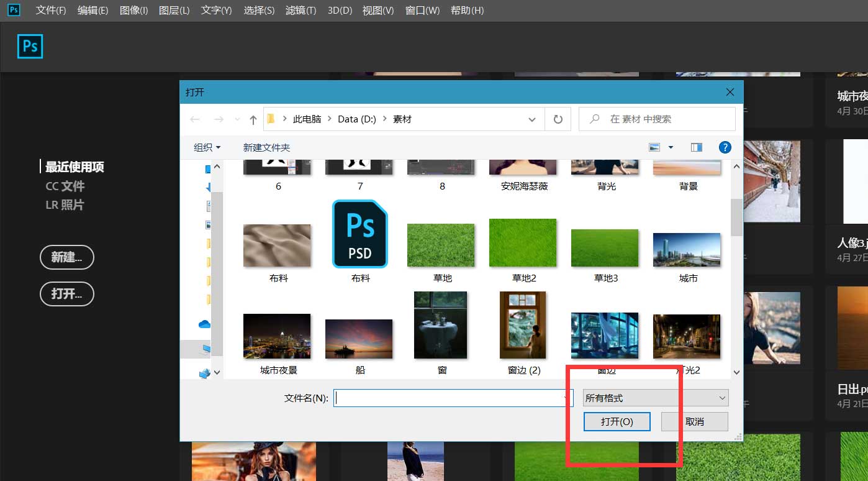Screen dimensions: 868x481
Task: Open the 图像(I) menu
Action: pos(133,11)
